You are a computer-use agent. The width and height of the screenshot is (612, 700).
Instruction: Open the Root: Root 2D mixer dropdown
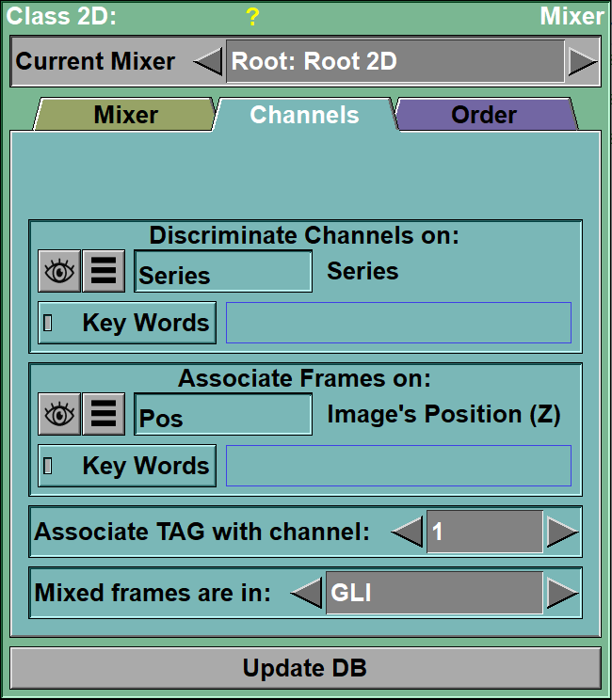[395, 63]
